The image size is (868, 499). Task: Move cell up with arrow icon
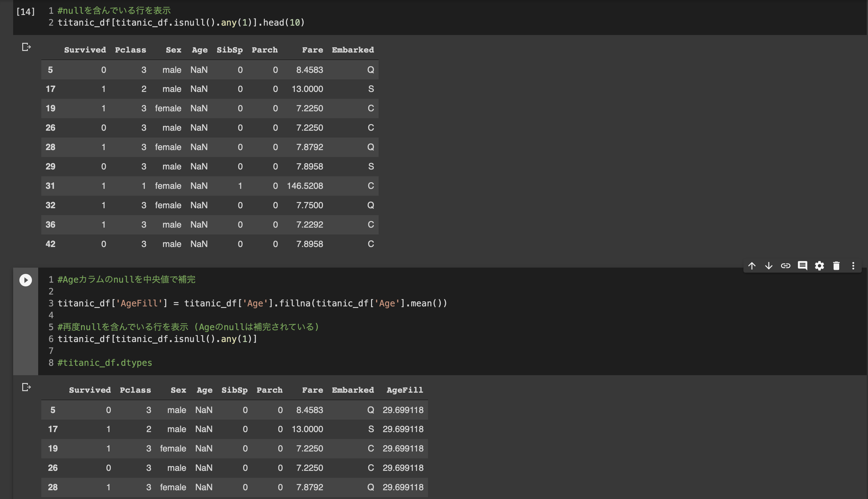pos(752,266)
